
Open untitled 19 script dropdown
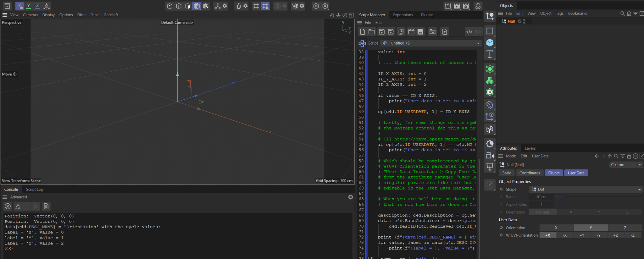[431, 43]
